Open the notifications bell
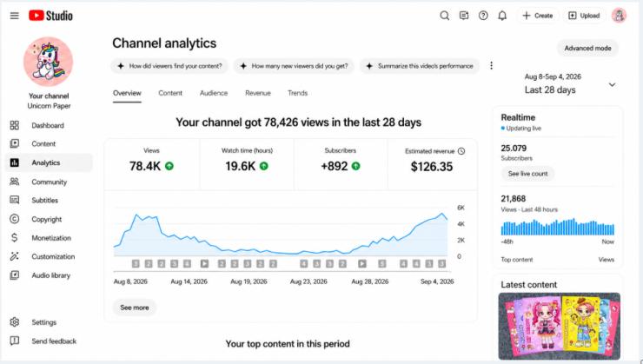The image size is (643, 364). coord(502,16)
